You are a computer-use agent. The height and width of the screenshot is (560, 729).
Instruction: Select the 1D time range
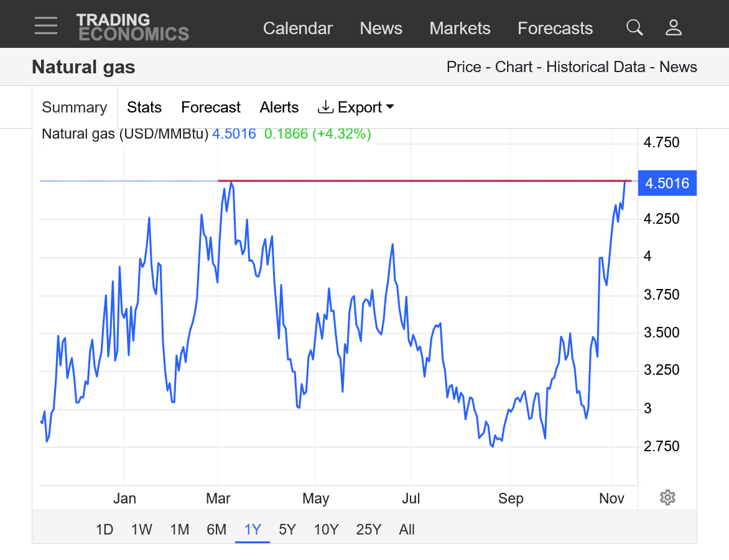[x=104, y=530]
